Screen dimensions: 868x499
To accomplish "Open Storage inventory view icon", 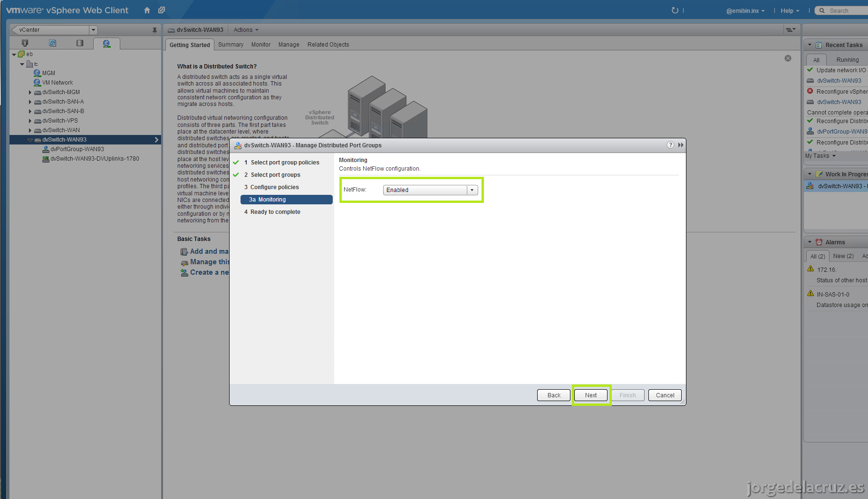I will click(x=80, y=43).
